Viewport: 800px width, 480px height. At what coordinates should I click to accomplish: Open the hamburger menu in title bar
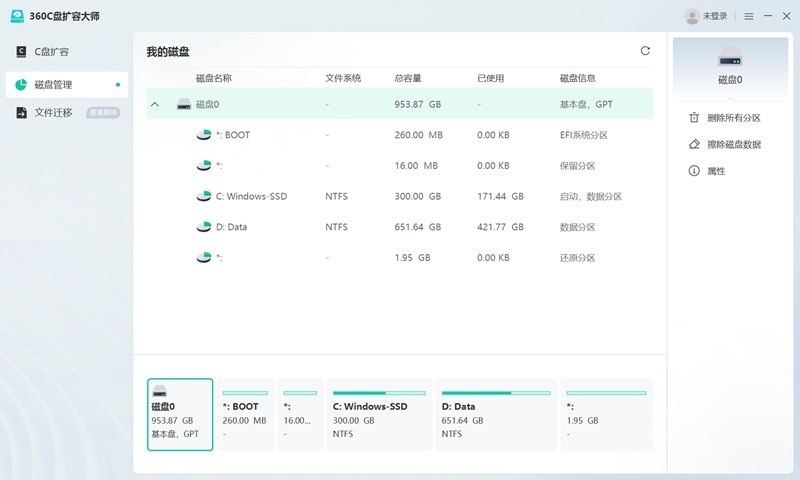tap(749, 17)
